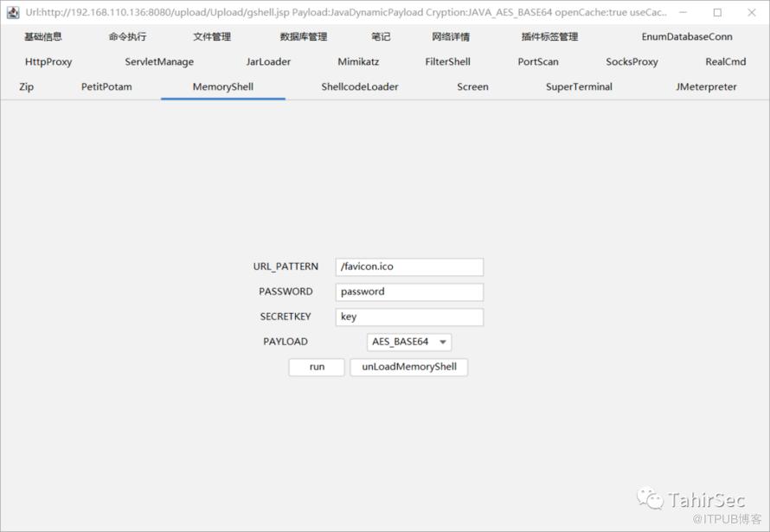Switch to the Screen tab
The height and width of the screenshot is (532, 770).
click(x=473, y=87)
